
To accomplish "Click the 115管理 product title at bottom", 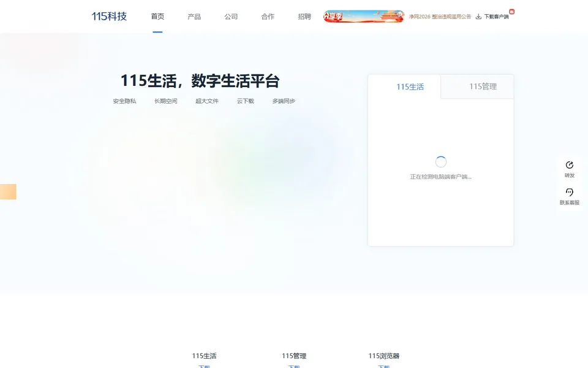I will 294,356.
